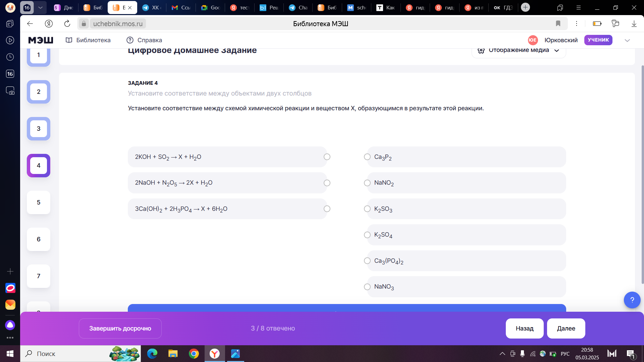This screenshot has height=362, width=644.
Task: Go to task 2 in navigator
Action: 39,92
